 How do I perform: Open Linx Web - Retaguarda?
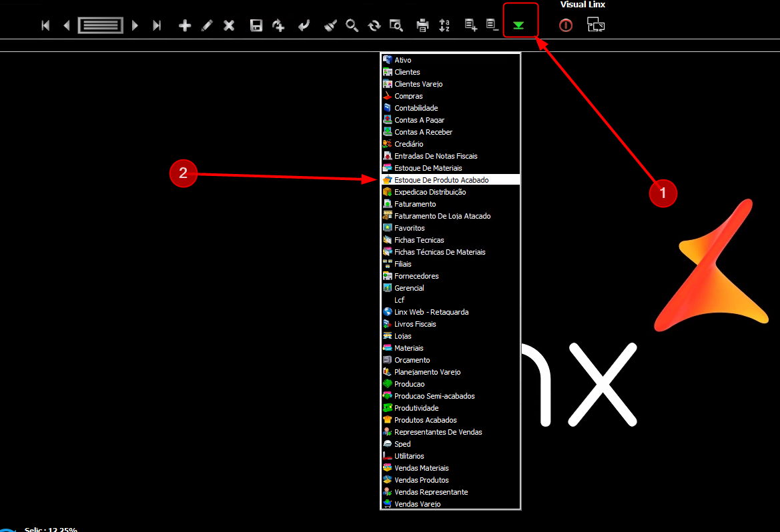point(450,312)
